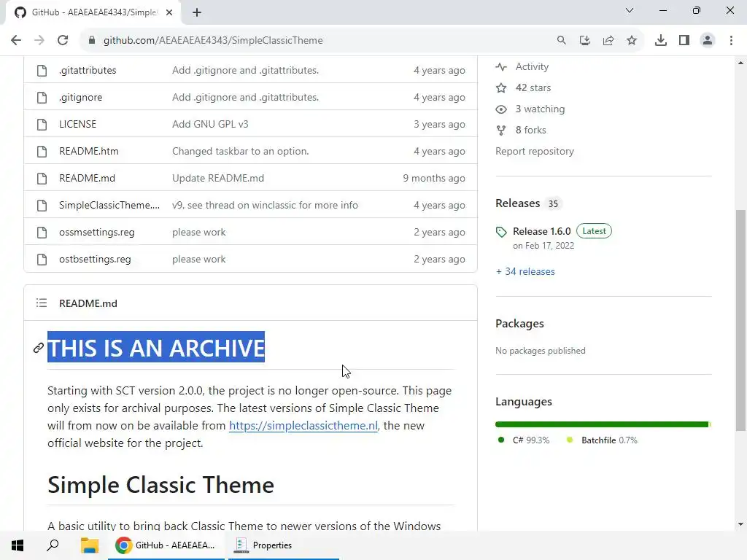This screenshot has width=747, height=560.
Task: View site information via lock icon
Action: tap(92, 41)
